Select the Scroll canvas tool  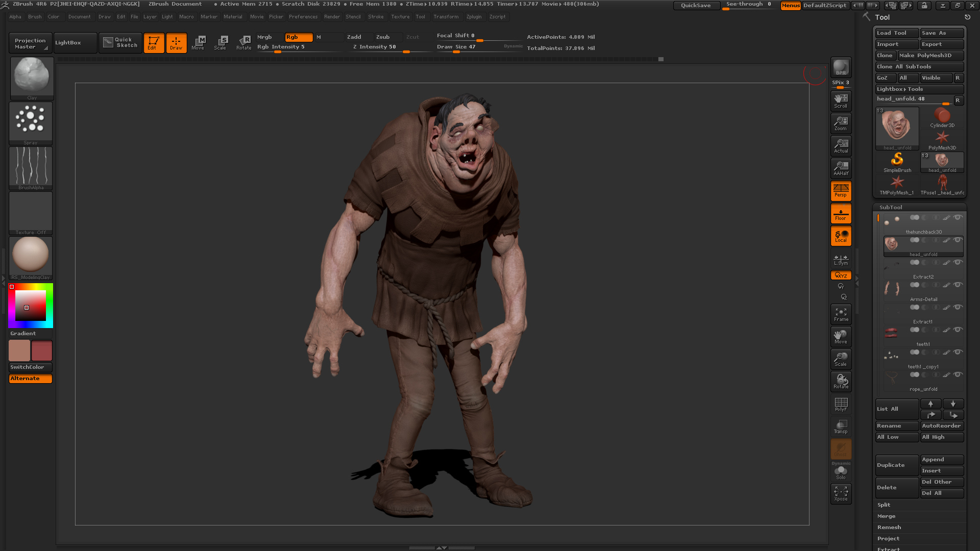click(841, 101)
